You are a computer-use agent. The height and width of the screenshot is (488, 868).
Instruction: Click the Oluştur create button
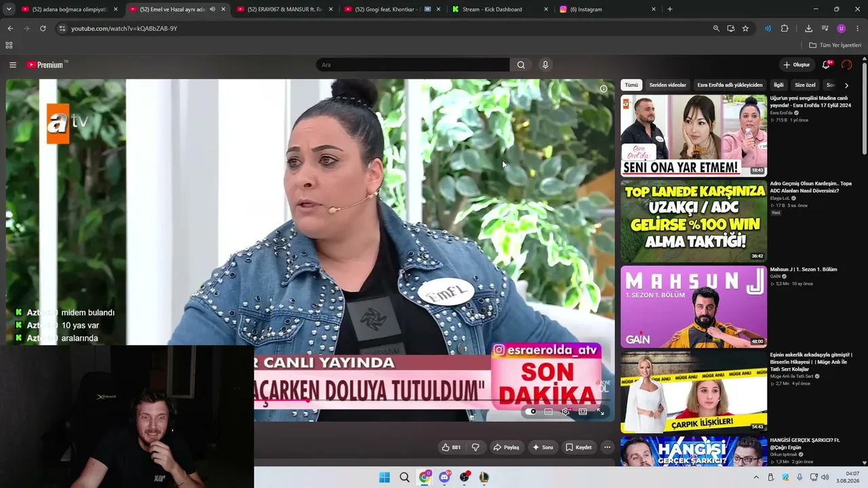click(x=797, y=65)
